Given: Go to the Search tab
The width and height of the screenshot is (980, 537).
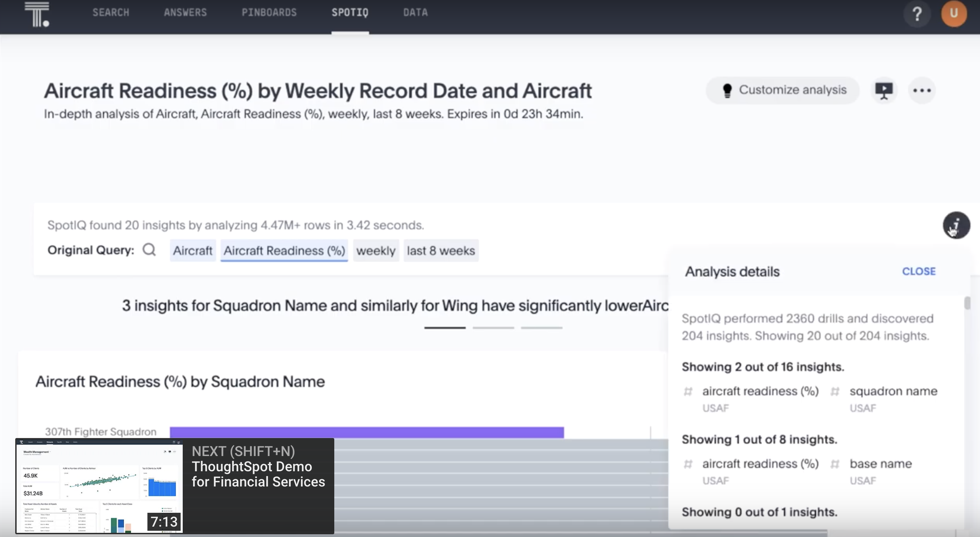Looking at the screenshot, I should coord(111,12).
